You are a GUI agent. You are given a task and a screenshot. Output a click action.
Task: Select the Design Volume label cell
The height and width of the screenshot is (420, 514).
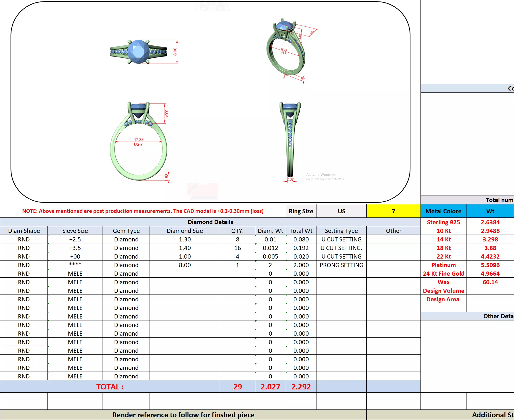(443, 291)
